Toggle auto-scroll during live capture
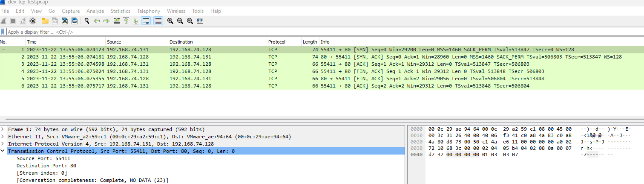 (x=146, y=21)
